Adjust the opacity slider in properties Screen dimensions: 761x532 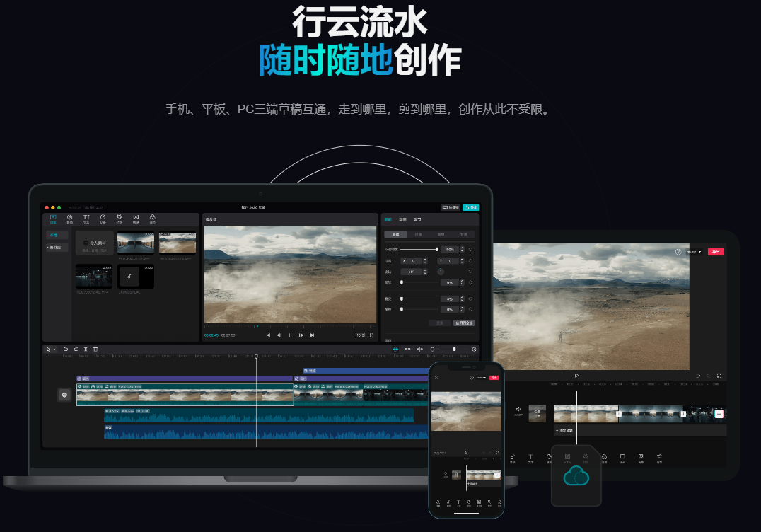click(419, 249)
